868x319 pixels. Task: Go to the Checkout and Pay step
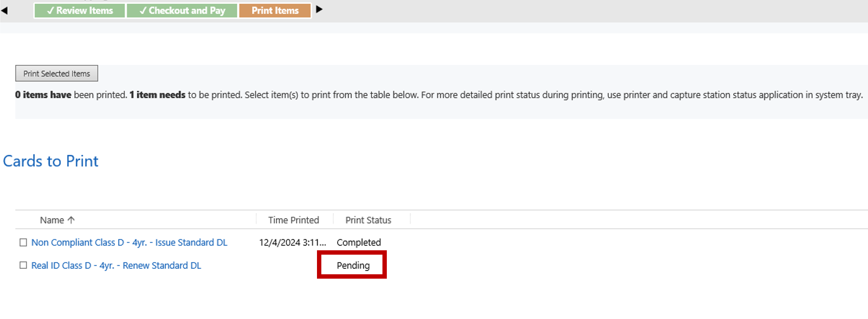click(x=182, y=11)
